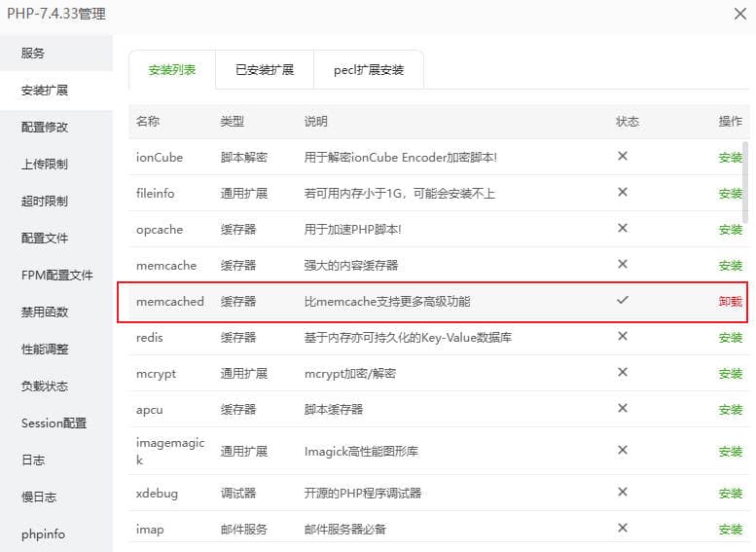The image size is (756, 552).
Task: Go to 性能调整 section
Action: (x=56, y=349)
